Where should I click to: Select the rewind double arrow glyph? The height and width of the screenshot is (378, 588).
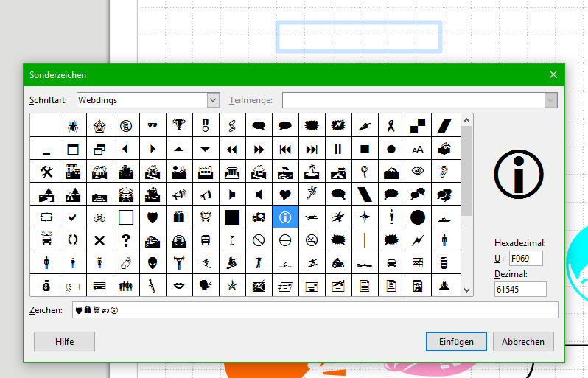pyautogui.click(x=232, y=149)
